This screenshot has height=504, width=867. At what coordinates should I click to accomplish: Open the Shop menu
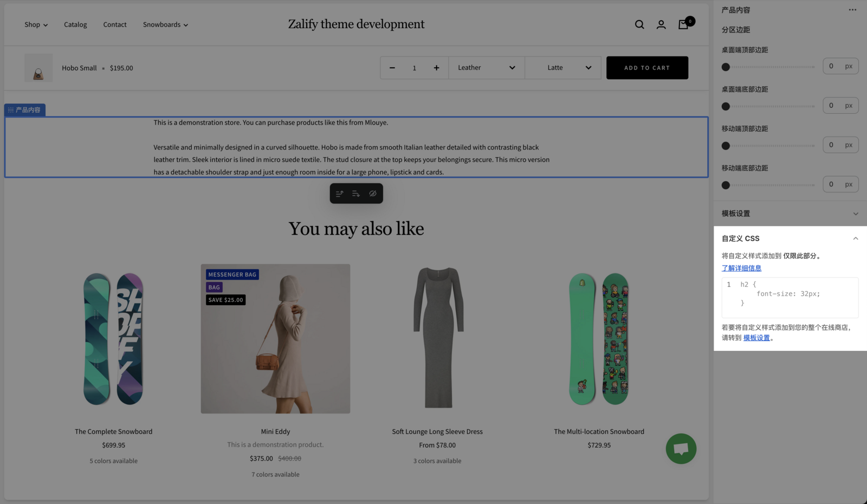36,25
